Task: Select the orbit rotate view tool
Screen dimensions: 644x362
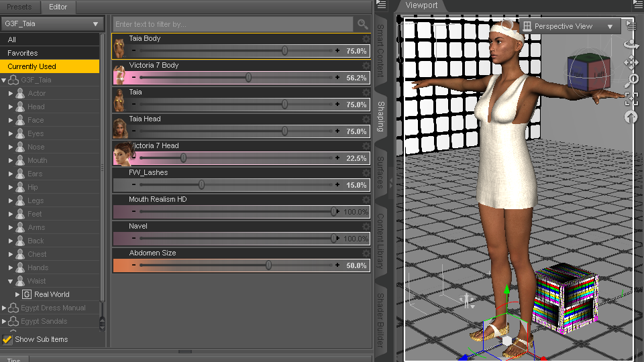Action: (x=631, y=44)
